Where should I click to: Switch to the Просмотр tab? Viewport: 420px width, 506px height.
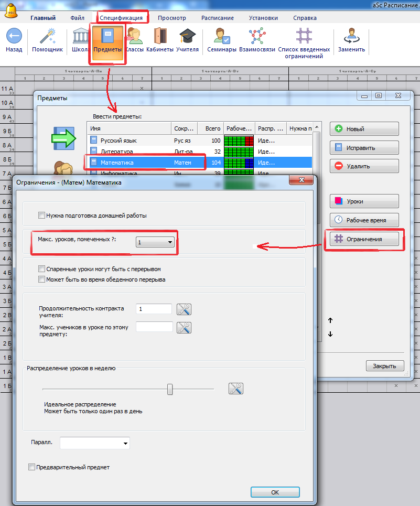[173, 18]
